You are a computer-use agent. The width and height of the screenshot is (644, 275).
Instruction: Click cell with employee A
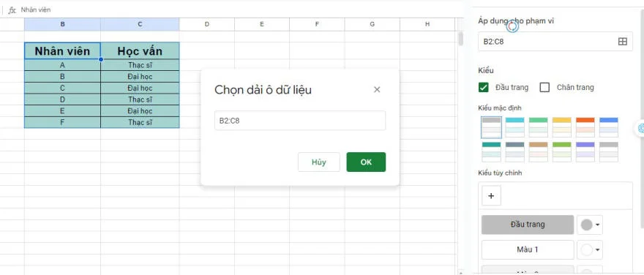pos(62,65)
